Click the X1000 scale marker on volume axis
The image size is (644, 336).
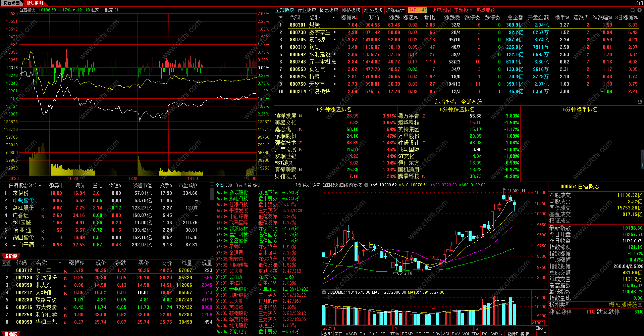point(538,323)
